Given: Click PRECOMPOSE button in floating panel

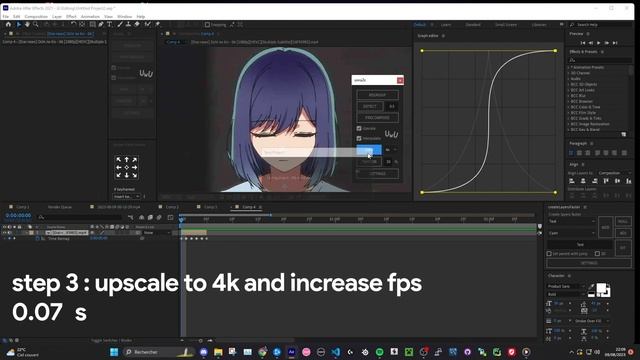Looking at the screenshot, I should tap(377, 118).
